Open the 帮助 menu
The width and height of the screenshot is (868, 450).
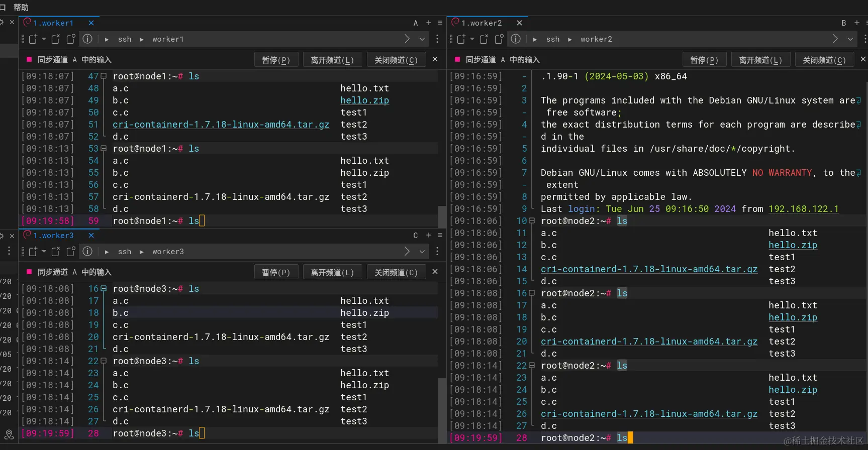pos(21,7)
